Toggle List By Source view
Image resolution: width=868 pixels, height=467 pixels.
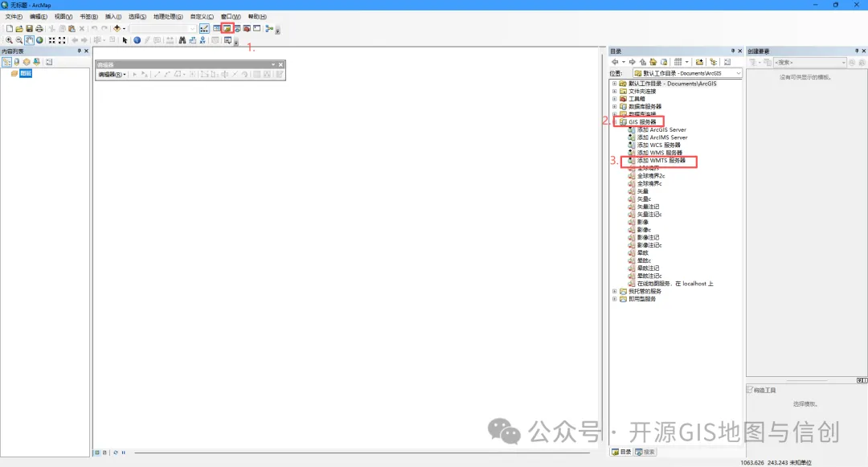coord(16,62)
